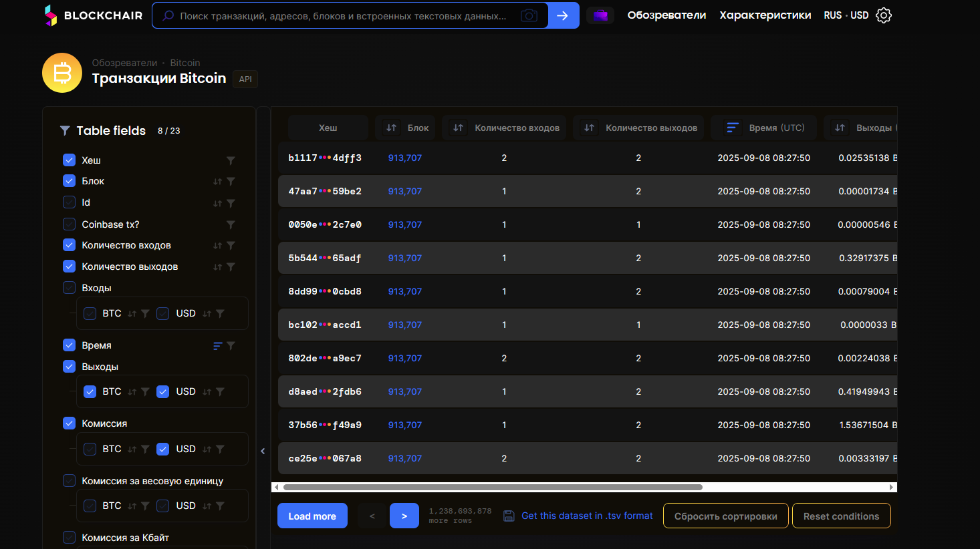The height and width of the screenshot is (549, 980).
Task: Toggle the Комиссия за весовую единицу checkbox
Action: (70, 481)
